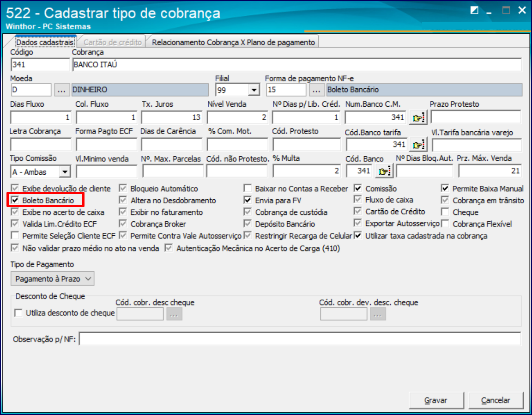Click the Num.Banco C.M. field
The image size is (532, 415).
pyautogui.click(x=375, y=117)
